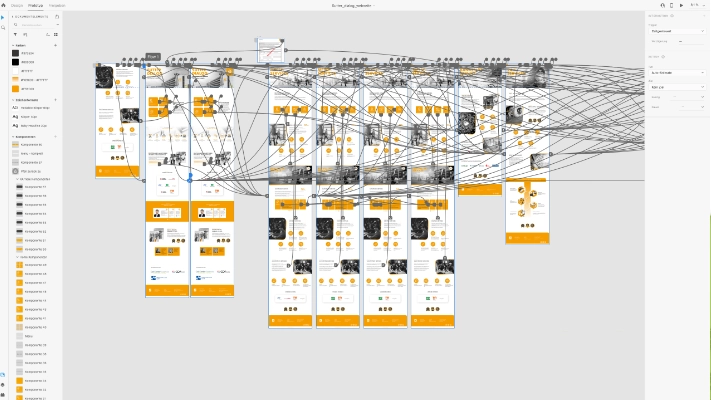Open the action Type dropdown

(x=677, y=72)
